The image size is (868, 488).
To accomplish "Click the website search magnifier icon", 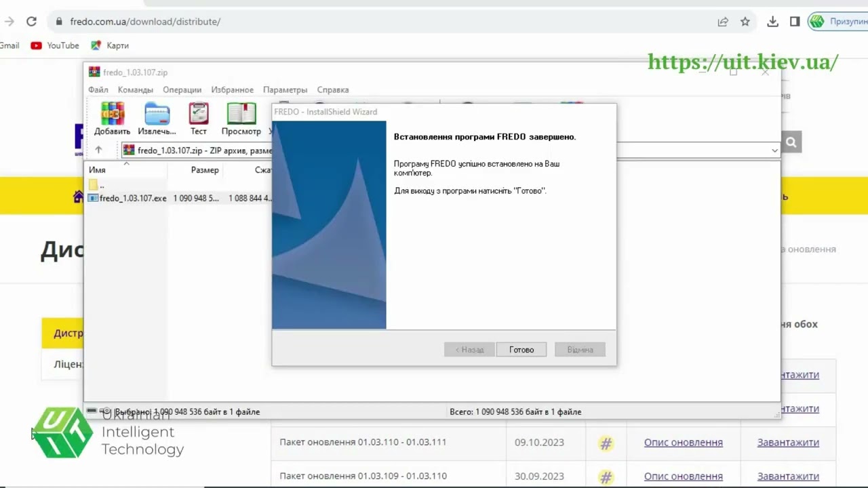I will [791, 142].
